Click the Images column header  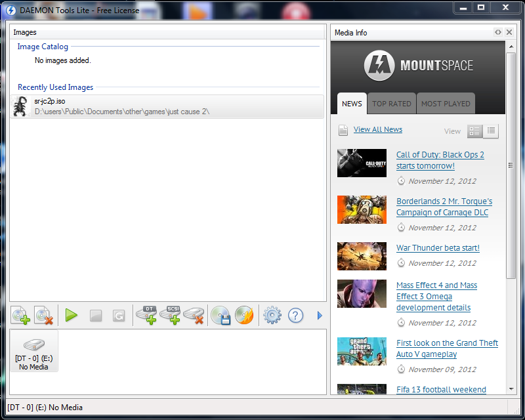[x=167, y=32]
